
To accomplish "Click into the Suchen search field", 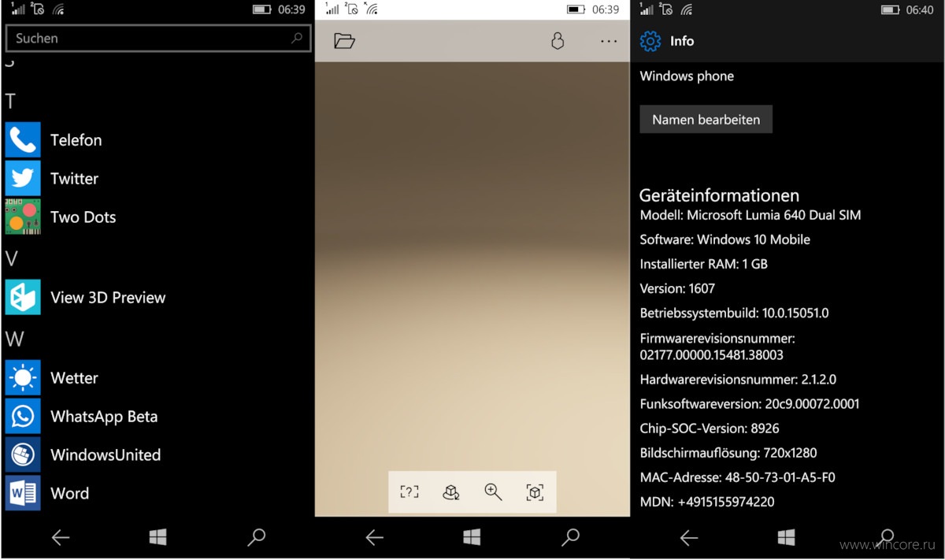I will point(158,38).
